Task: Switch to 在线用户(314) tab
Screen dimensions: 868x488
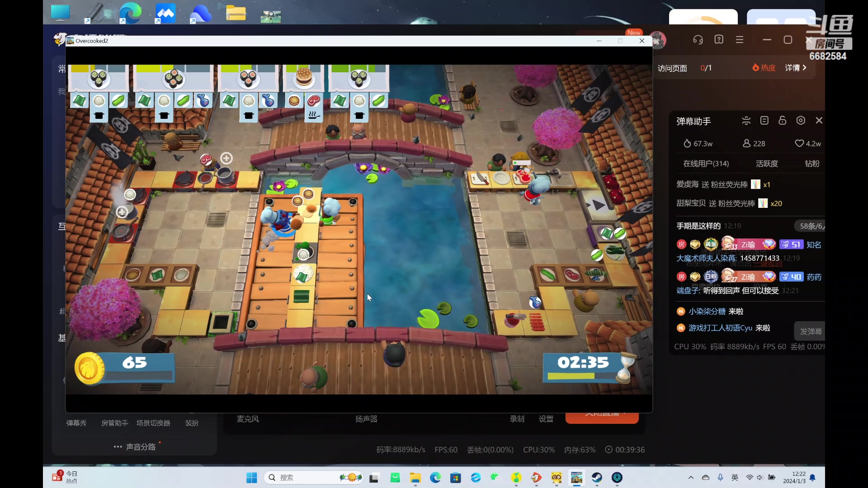Action: click(706, 164)
